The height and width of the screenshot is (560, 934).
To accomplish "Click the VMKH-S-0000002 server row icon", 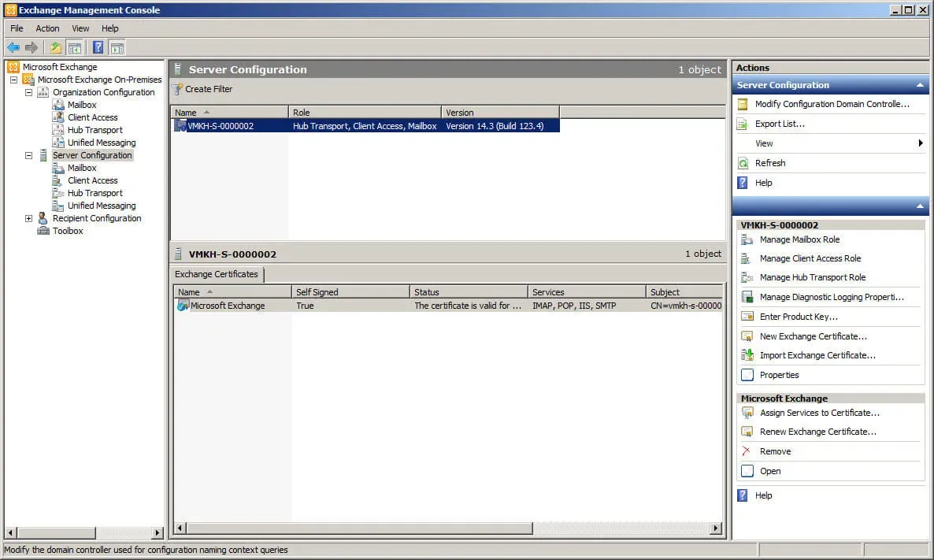I will tap(180, 126).
